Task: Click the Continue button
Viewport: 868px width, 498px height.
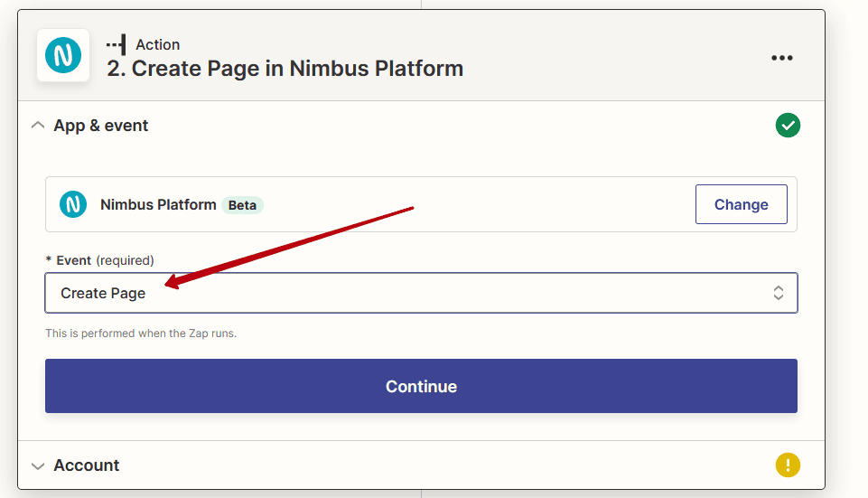Action: coord(421,386)
